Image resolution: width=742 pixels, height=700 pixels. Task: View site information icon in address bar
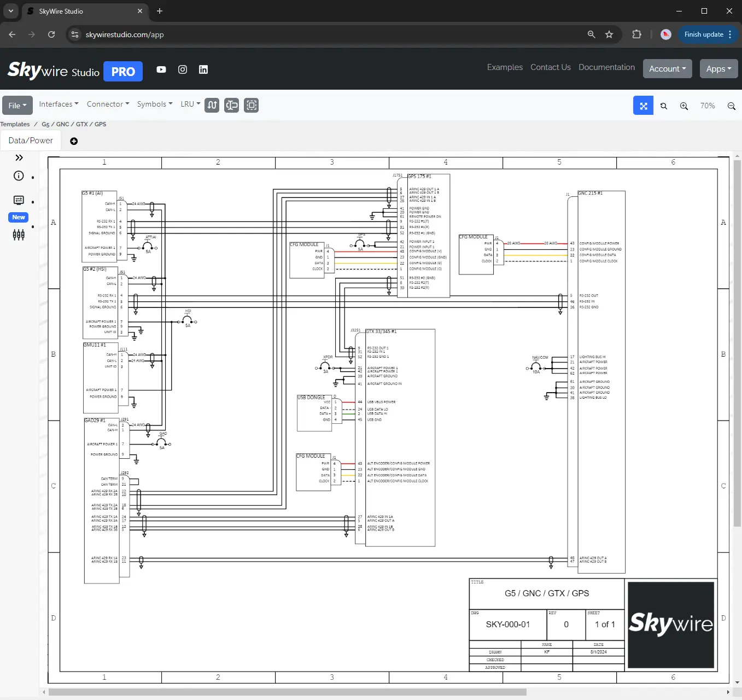point(75,34)
